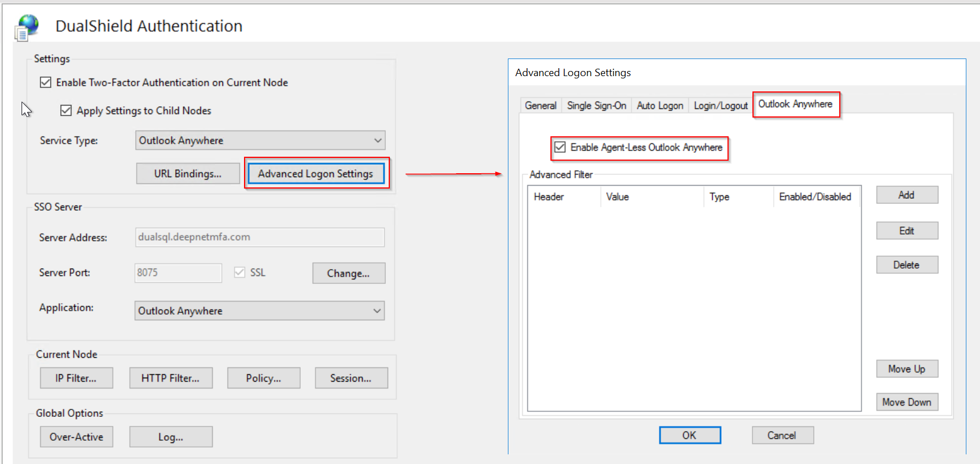Viewport: 980px width, 464px height.
Task: Click the DualShield globe icon
Action: coord(27,27)
